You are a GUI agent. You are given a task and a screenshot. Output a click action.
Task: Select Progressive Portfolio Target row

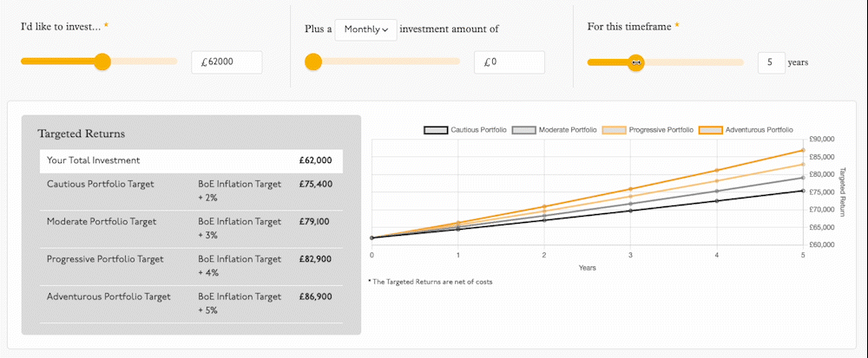(x=191, y=266)
